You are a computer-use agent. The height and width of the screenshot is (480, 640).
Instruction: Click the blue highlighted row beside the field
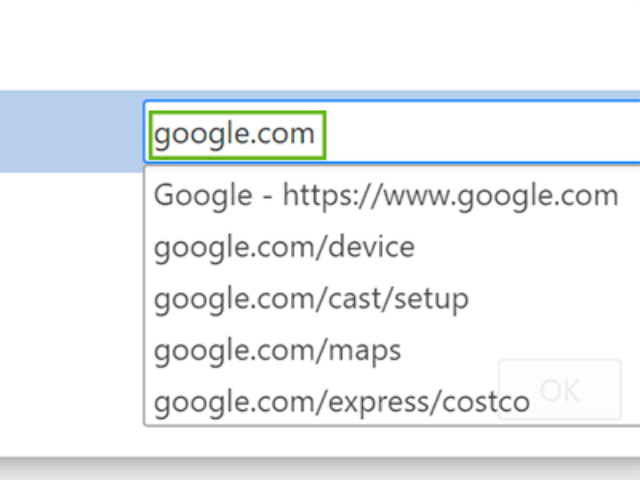coord(70,132)
